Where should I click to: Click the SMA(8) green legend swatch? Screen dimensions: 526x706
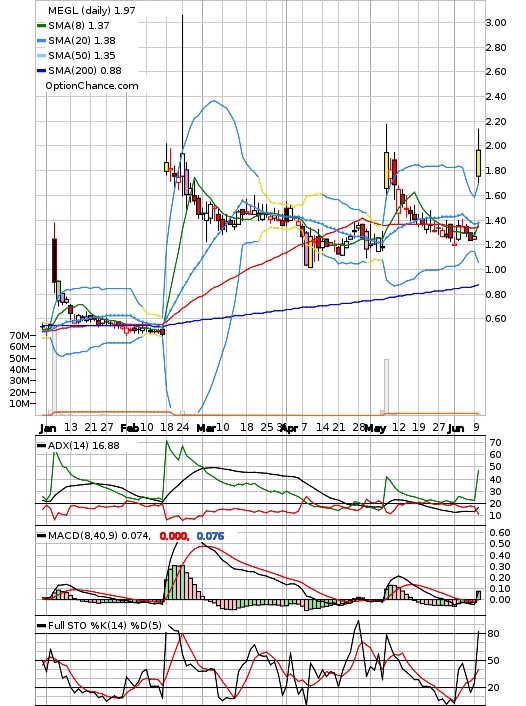pos(41,26)
